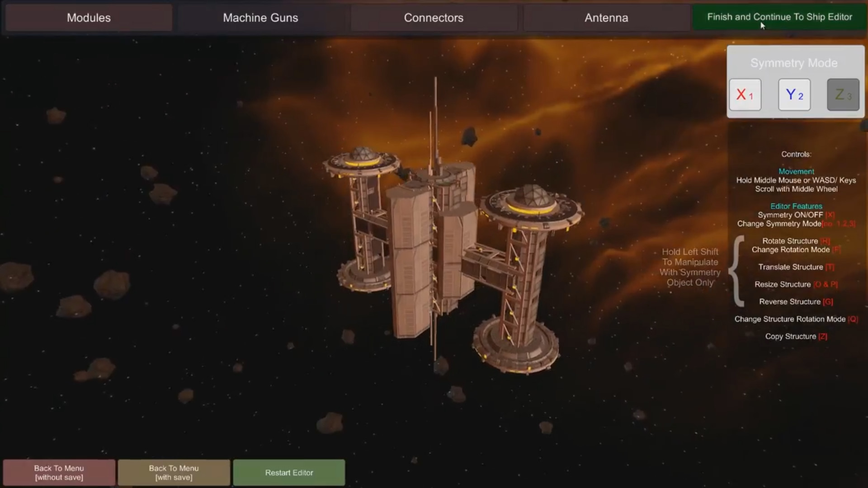Click the 'Change Symmetry Mode' hint text
This screenshot has height=488, width=868.
pos(796,224)
